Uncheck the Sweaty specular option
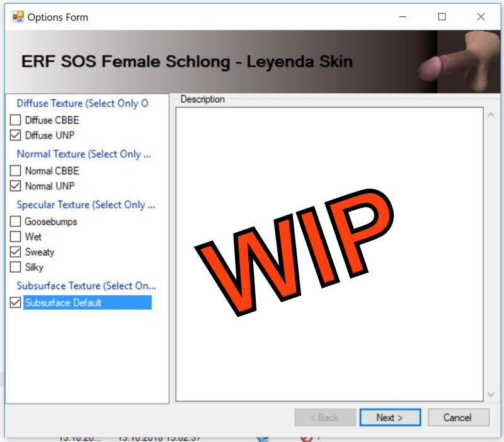 tap(15, 252)
